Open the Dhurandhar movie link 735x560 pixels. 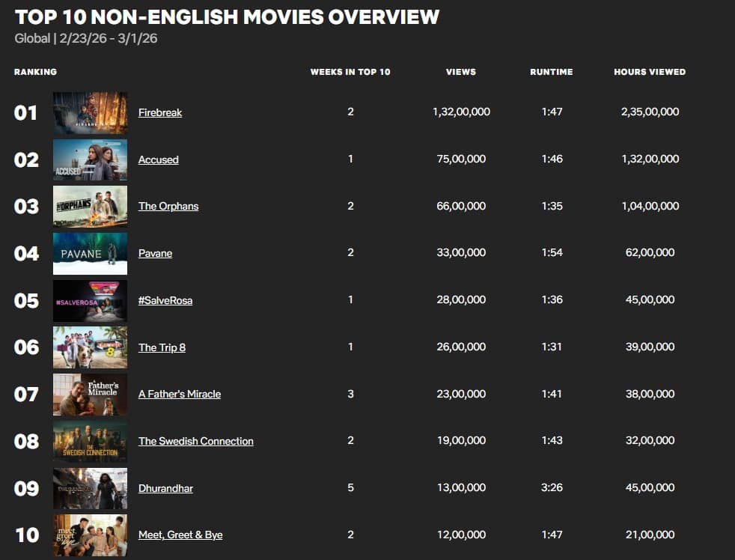tap(165, 488)
